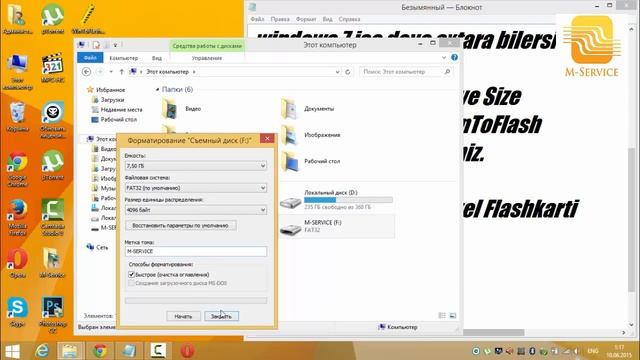Launch Photoshop CC desktop shortcut
The width and height of the screenshot is (640, 360).
52,314
